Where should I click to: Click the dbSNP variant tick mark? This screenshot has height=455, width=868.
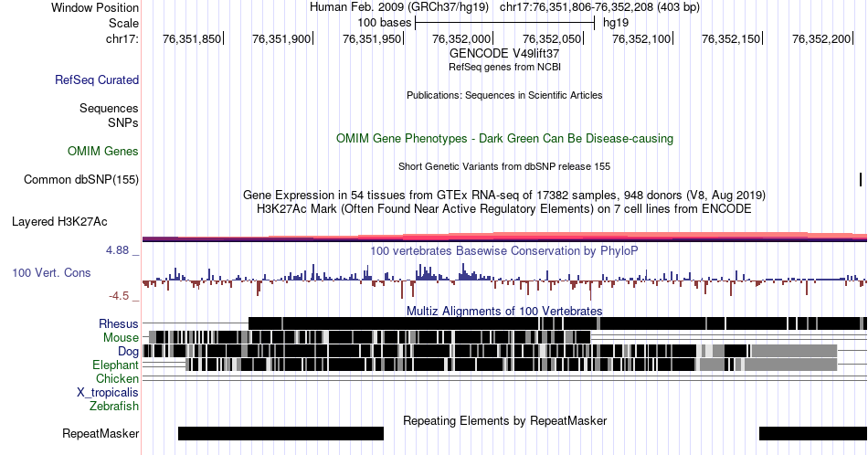[861, 179]
